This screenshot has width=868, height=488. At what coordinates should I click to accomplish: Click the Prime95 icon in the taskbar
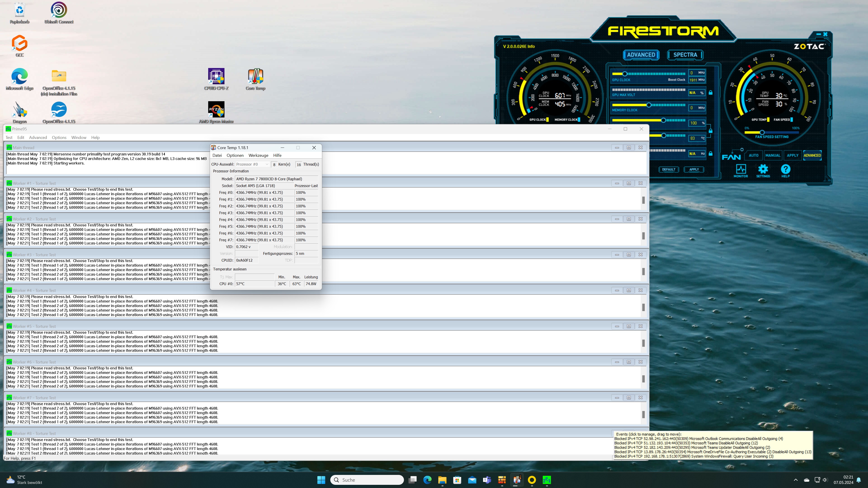coord(547,480)
